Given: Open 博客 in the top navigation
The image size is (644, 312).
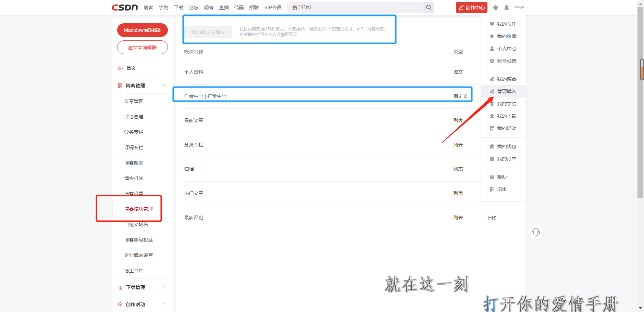Looking at the screenshot, I should pyautogui.click(x=148, y=8).
